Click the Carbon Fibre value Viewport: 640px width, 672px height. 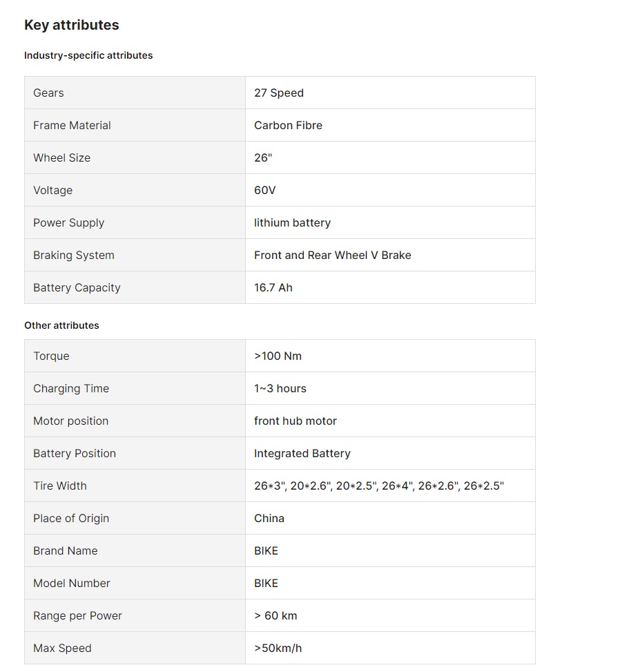(288, 125)
